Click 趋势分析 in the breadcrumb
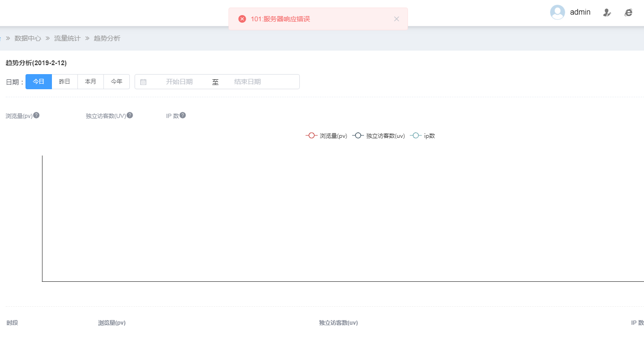The width and height of the screenshot is (644, 363). [107, 38]
